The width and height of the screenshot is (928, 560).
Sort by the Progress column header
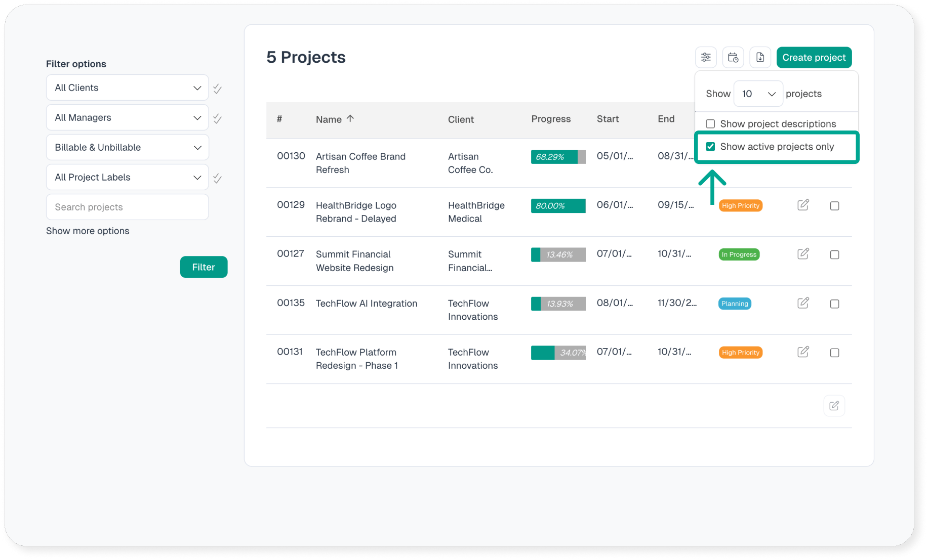point(550,119)
